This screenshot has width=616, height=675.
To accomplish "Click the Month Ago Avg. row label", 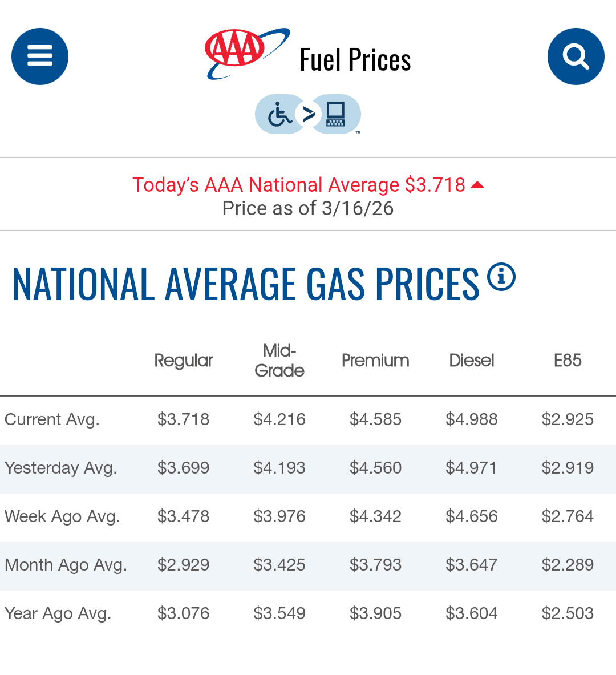I will (66, 565).
